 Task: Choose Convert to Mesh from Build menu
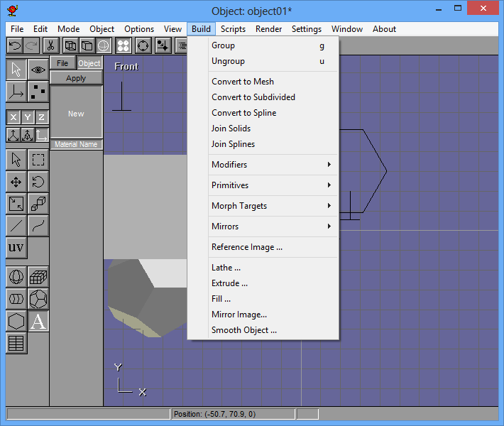coord(243,82)
